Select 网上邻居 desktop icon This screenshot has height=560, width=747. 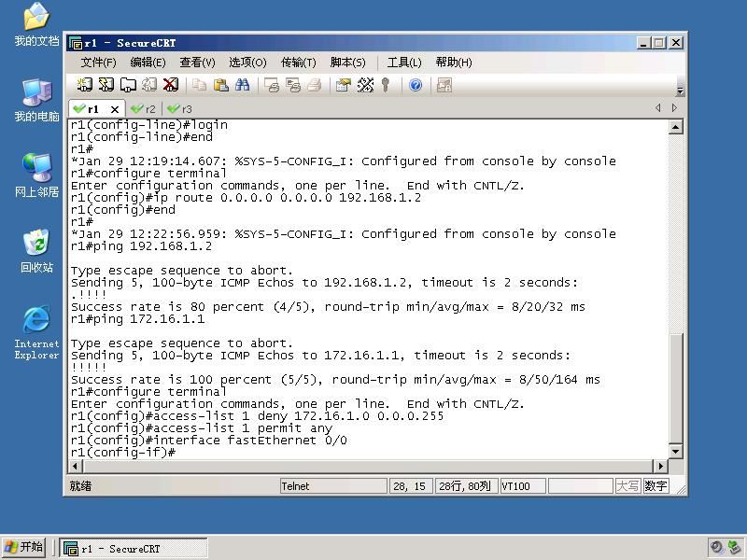click(x=36, y=175)
